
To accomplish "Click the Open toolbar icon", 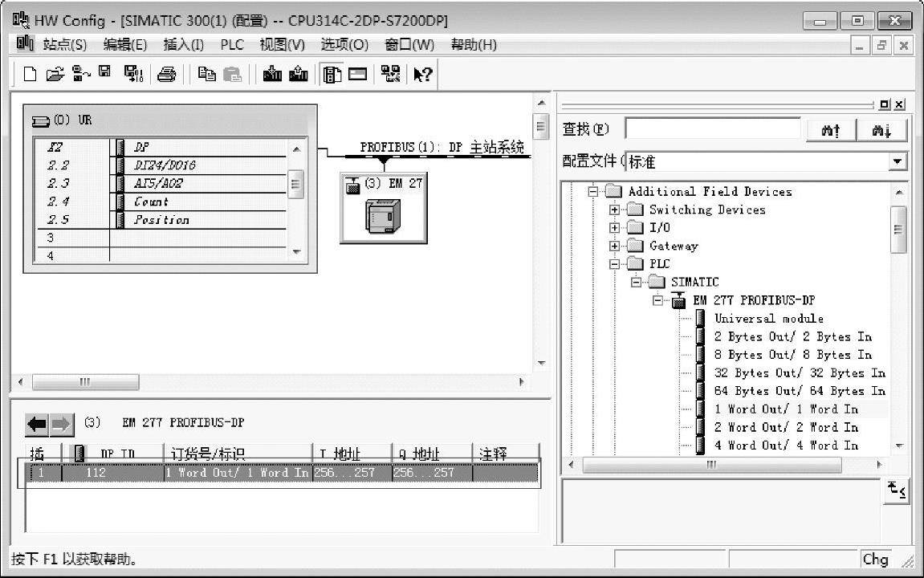I will 55,74.
